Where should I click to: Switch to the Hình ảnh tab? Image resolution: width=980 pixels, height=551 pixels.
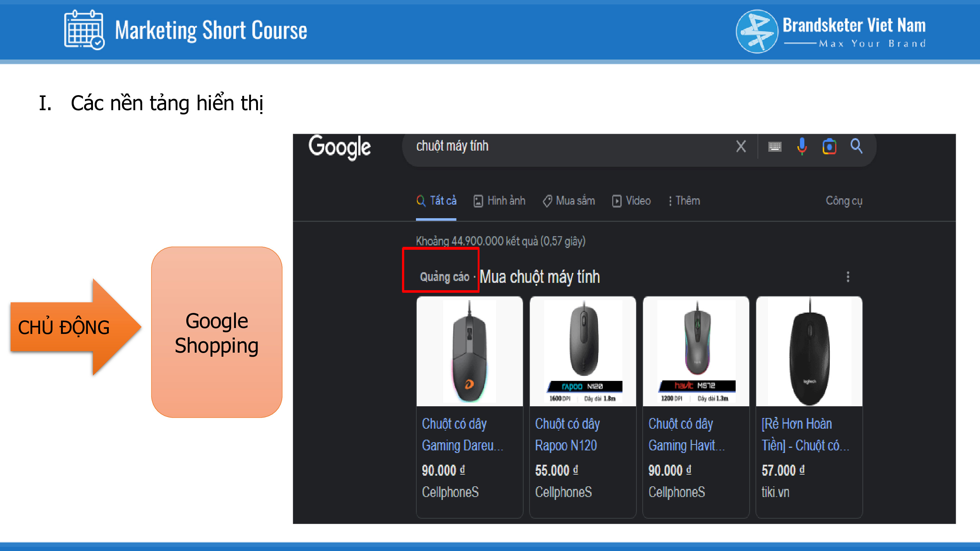point(499,201)
